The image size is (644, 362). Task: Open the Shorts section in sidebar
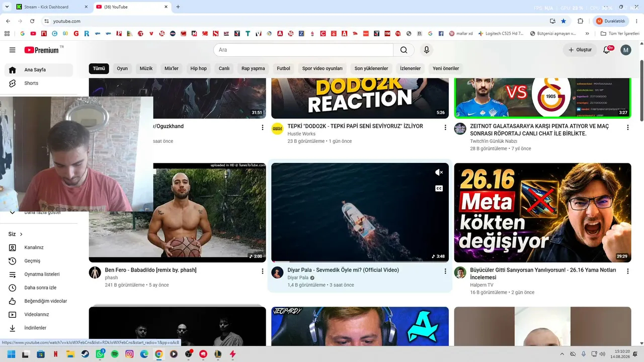[x=32, y=83]
